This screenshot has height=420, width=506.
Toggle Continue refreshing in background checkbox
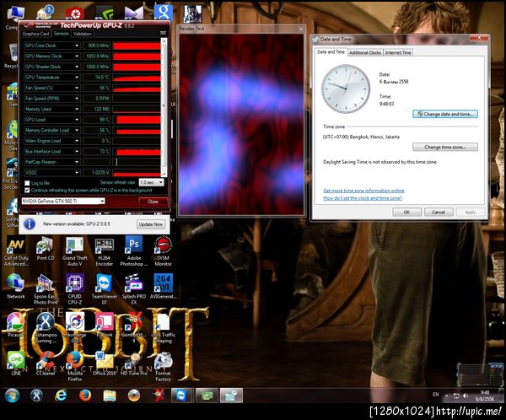pyautogui.click(x=27, y=191)
